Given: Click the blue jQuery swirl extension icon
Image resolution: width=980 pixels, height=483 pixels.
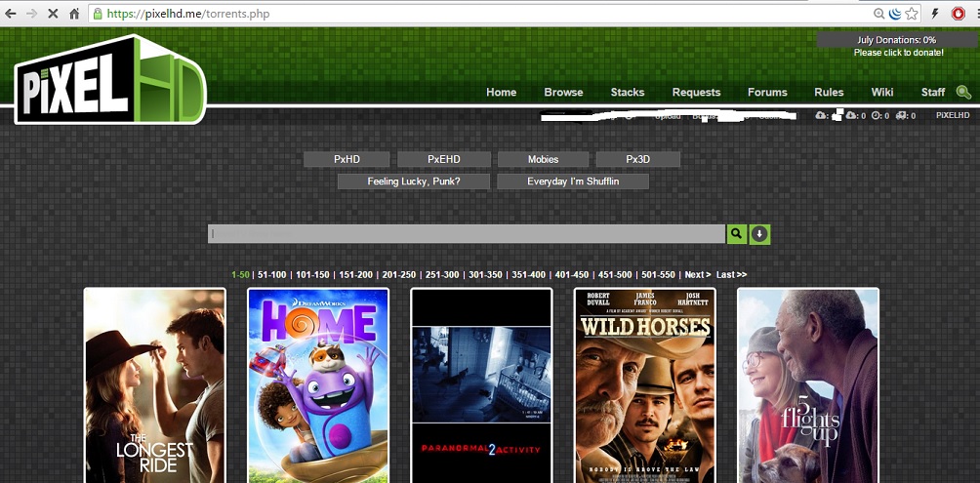Looking at the screenshot, I should [895, 13].
